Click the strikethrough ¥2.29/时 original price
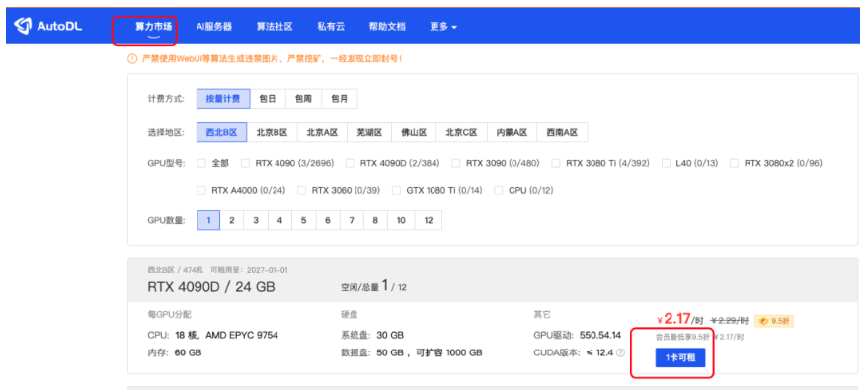Viewport: 868px width, 390px height. click(x=730, y=320)
